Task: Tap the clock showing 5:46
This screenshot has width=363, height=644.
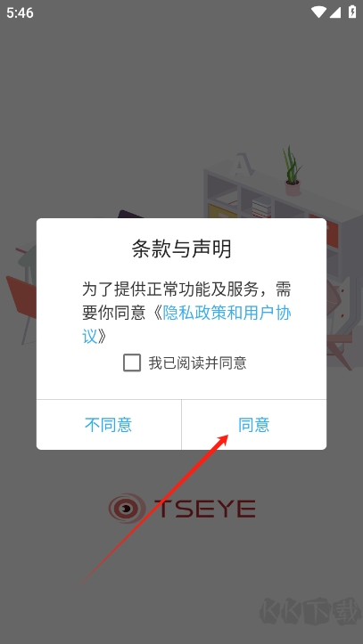Action: 20,12
